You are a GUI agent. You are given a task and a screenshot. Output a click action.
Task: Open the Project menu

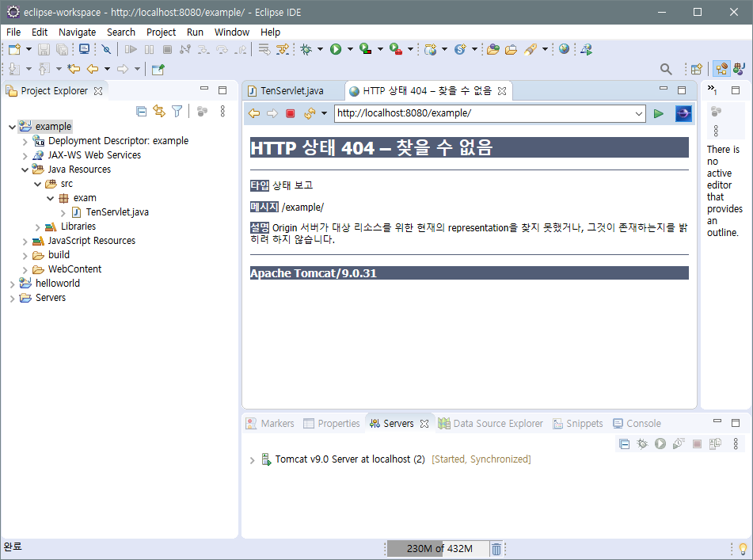pyautogui.click(x=161, y=32)
